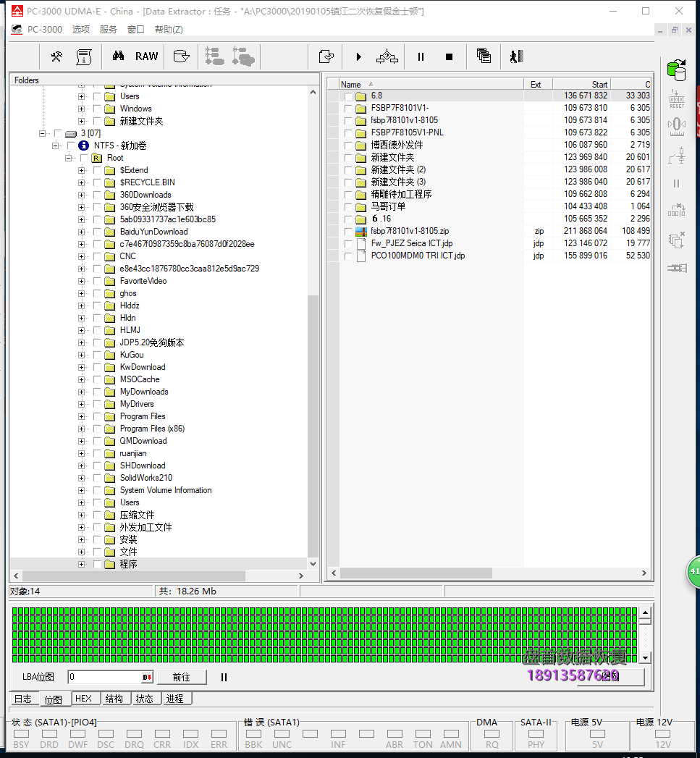
Task: Click the 前往 go button
Action: coord(182,677)
